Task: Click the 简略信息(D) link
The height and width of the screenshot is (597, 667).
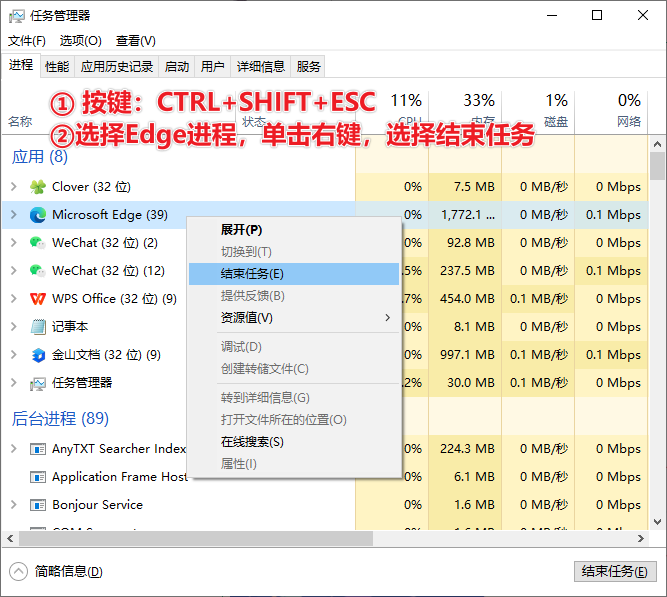Action: click(68, 571)
